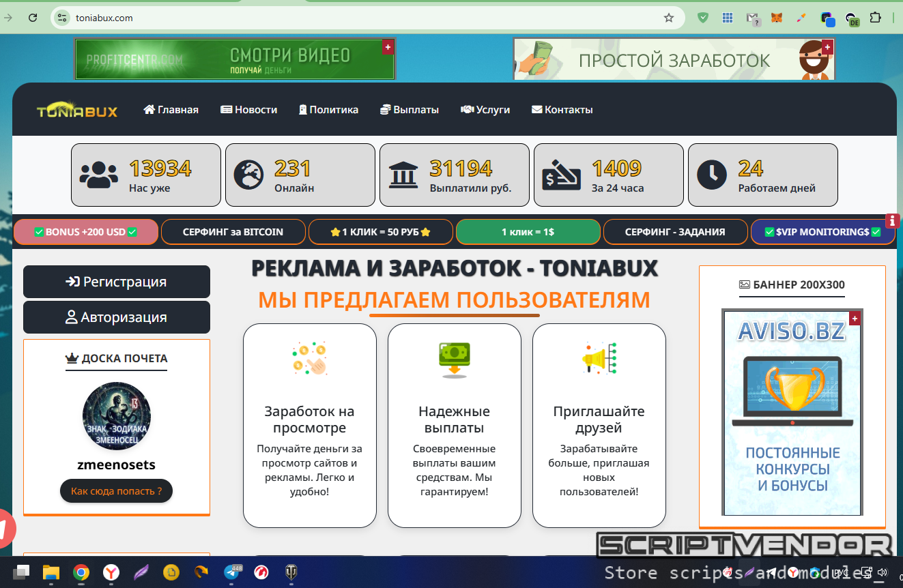
Task: Click the Task View taskbar icon
Action: tap(22, 572)
